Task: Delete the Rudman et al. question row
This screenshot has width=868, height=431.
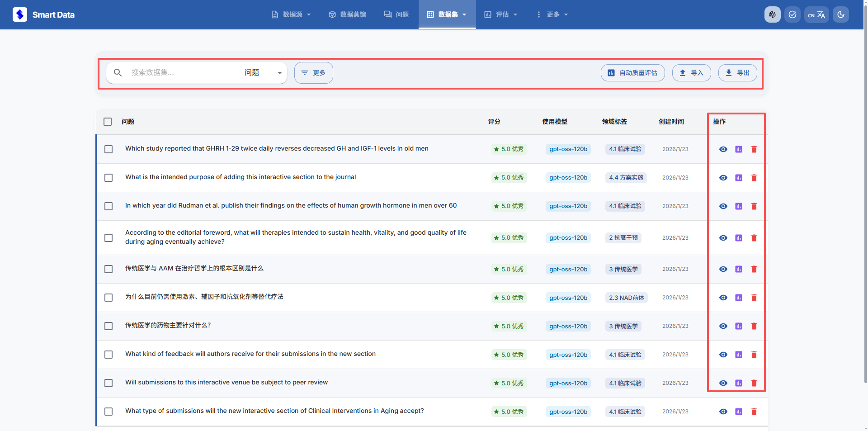Action: click(754, 206)
